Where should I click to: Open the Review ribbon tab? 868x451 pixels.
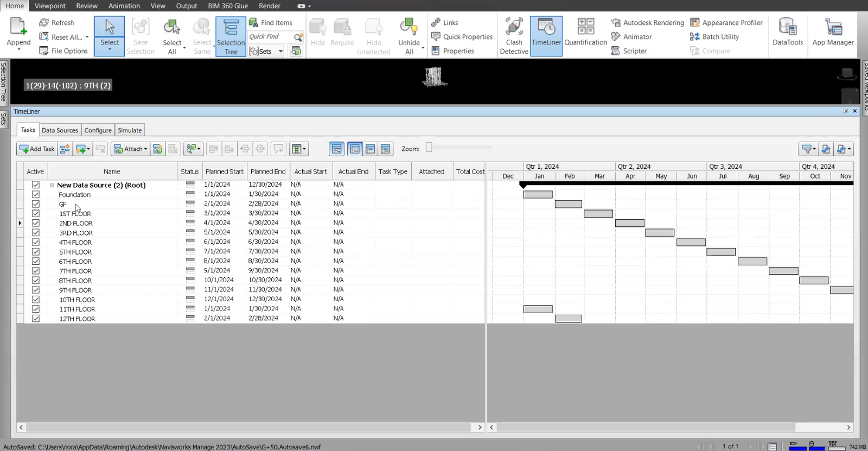pyautogui.click(x=87, y=6)
